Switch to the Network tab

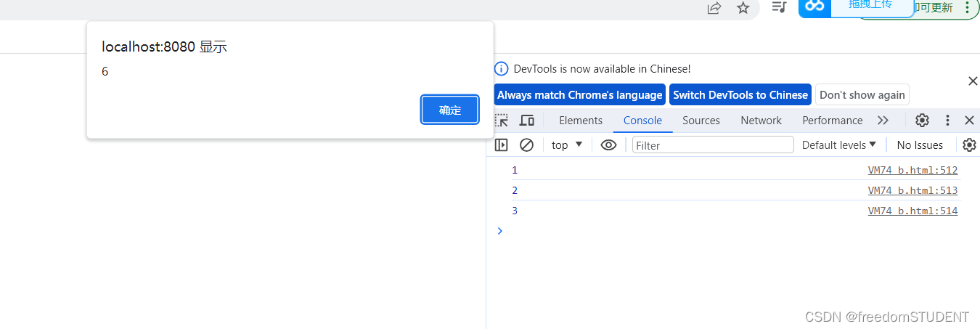coord(761,121)
